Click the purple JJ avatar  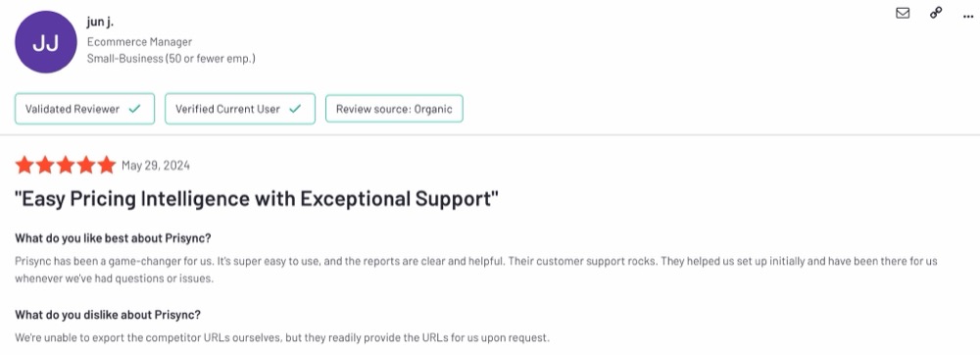[46, 42]
